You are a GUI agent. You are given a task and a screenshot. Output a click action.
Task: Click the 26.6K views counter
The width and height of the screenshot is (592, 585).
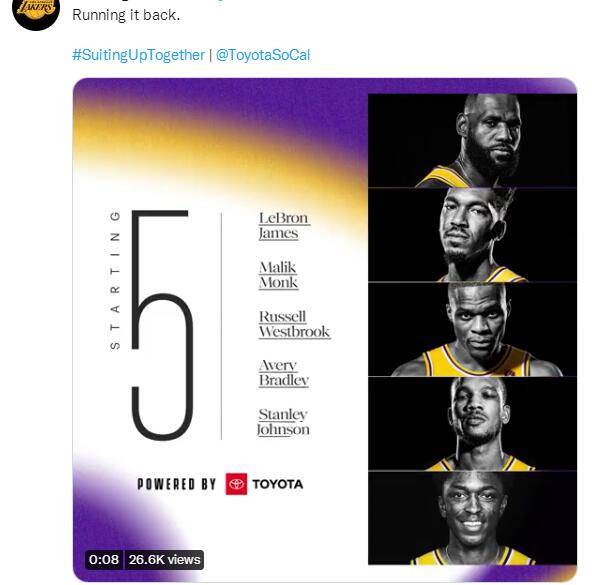click(x=164, y=559)
